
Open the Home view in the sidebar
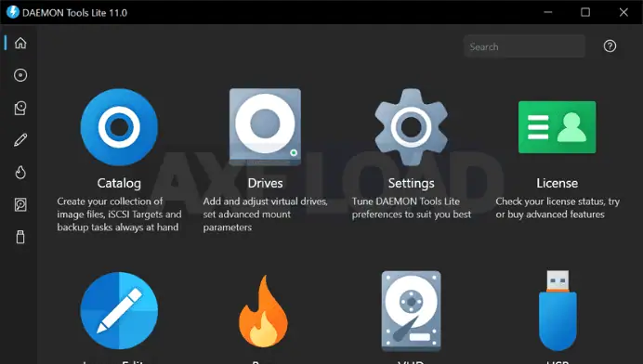[20, 43]
